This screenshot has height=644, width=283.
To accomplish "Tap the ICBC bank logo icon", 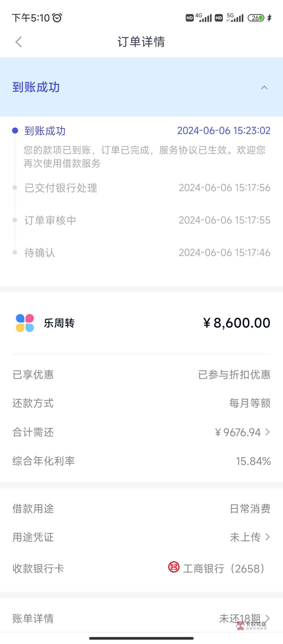I will (174, 567).
